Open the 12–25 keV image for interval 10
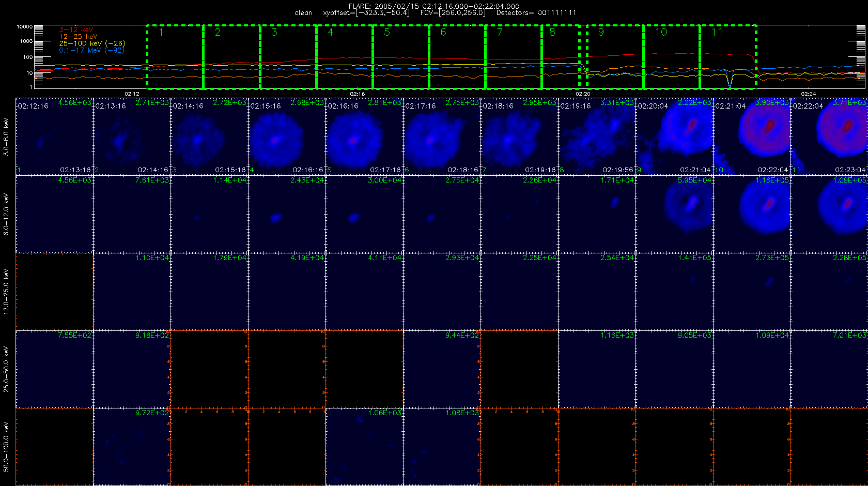The height and width of the screenshot is (486, 868). pos(752,292)
